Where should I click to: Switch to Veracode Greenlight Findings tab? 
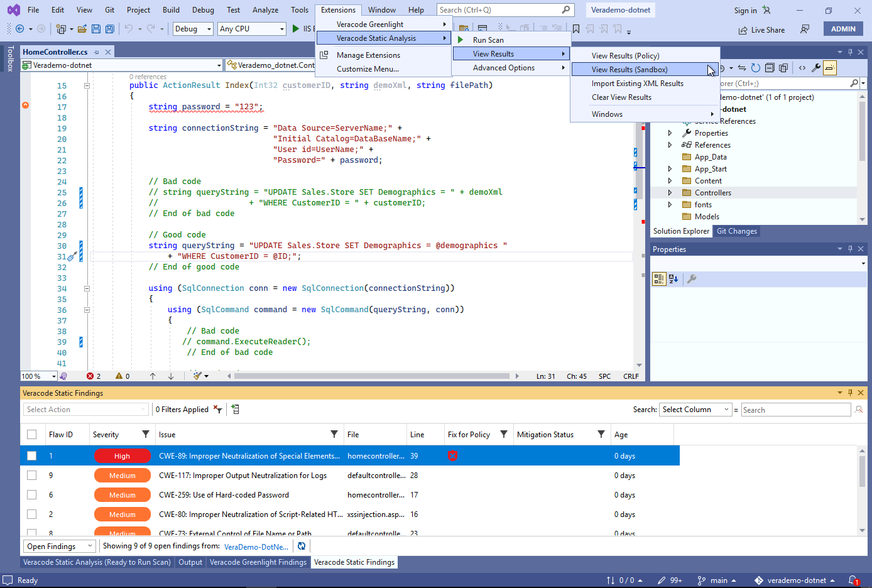coord(258,562)
